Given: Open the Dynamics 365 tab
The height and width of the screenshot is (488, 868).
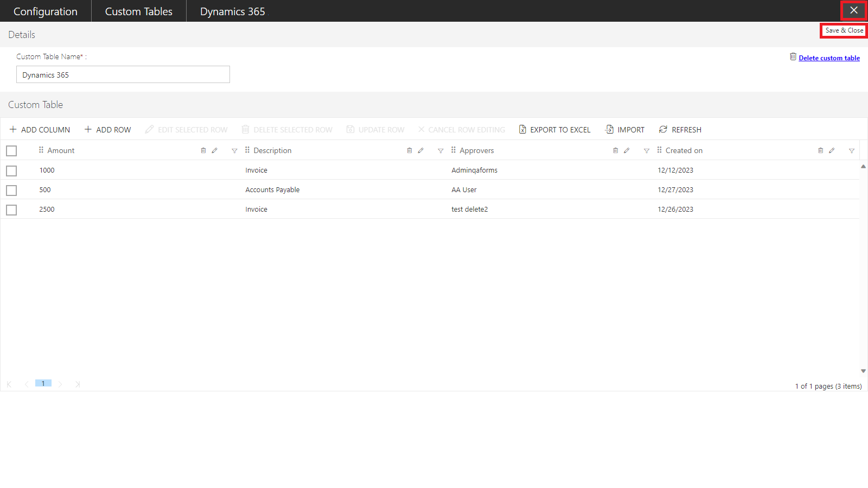Looking at the screenshot, I should (x=233, y=11).
